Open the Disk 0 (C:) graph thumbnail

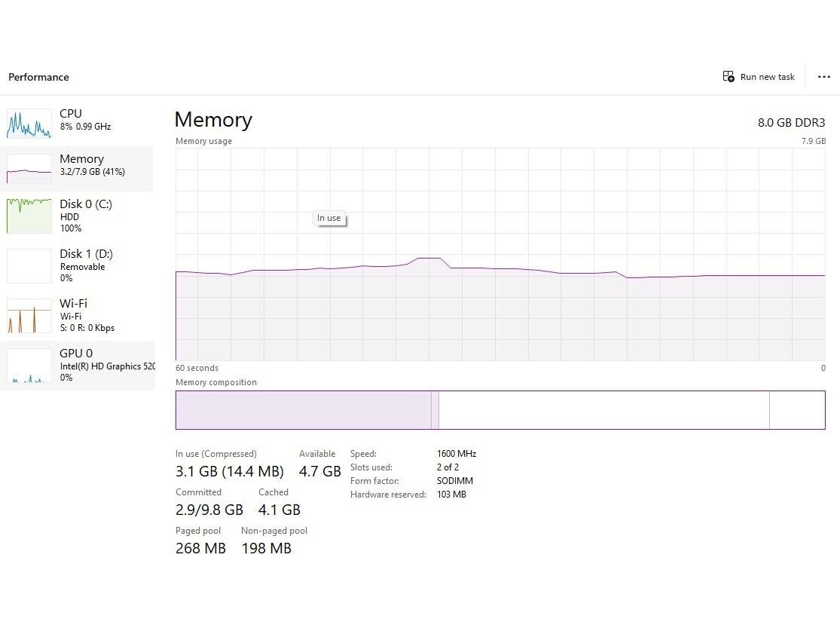(x=29, y=216)
